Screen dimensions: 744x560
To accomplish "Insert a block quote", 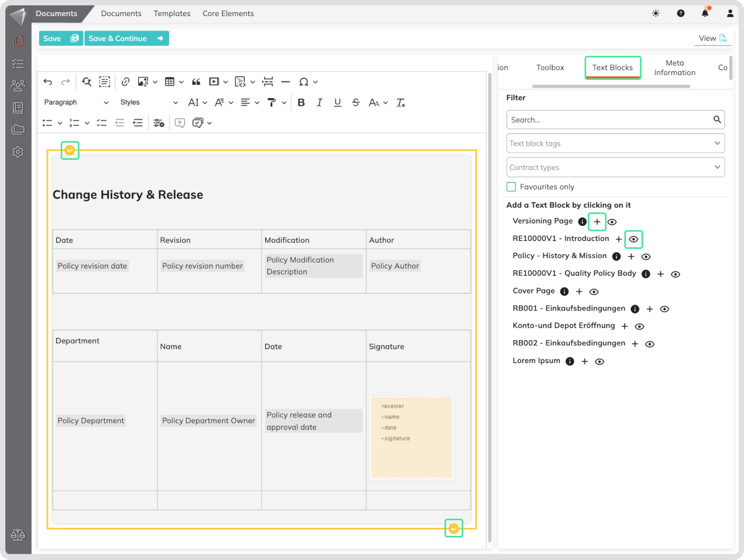I will (196, 82).
